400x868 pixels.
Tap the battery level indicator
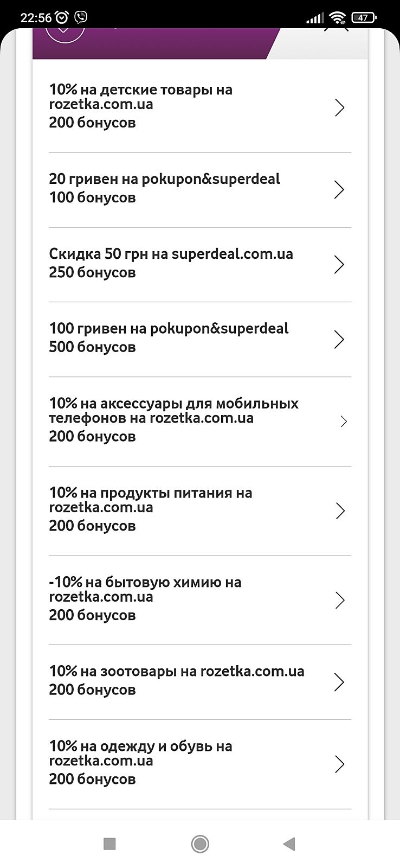coord(364,18)
